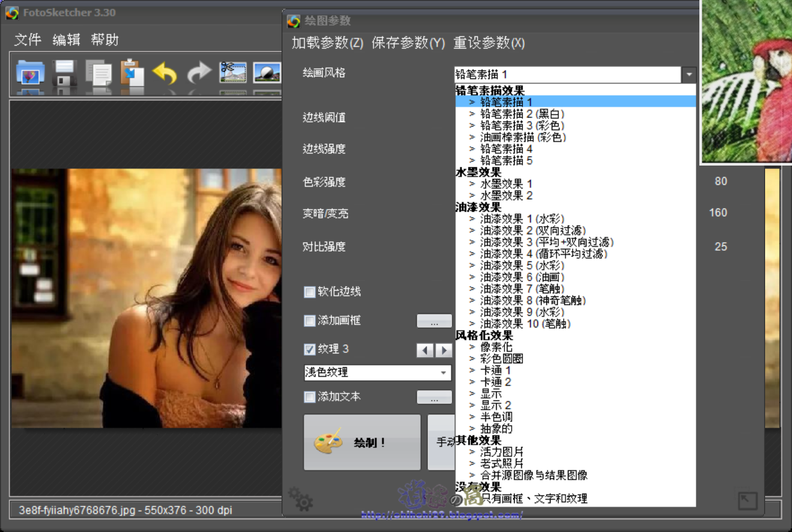This screenshot has height=532, width=792.
Task: Redo using the gray arrow icon
Action: [x=199, y=73]
